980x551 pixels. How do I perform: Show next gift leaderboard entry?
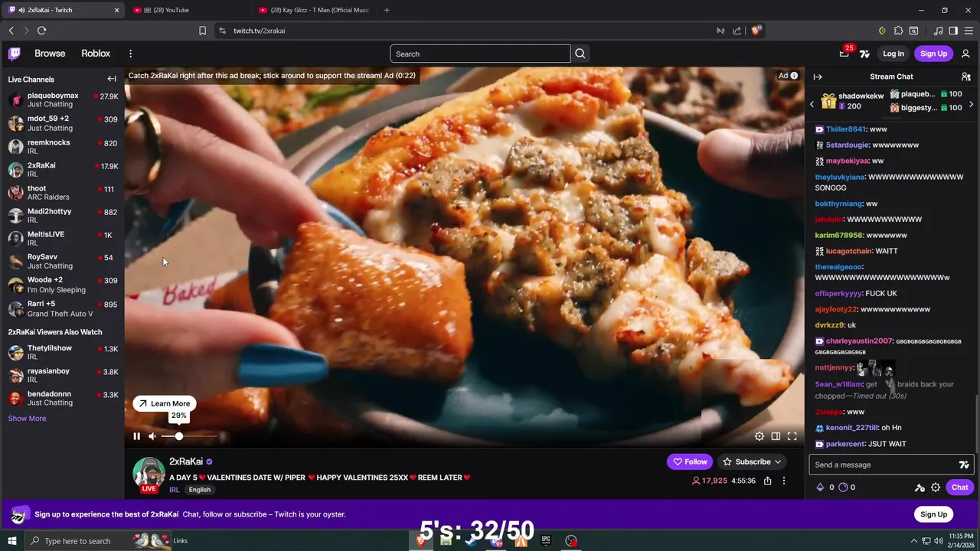point(971,104)
